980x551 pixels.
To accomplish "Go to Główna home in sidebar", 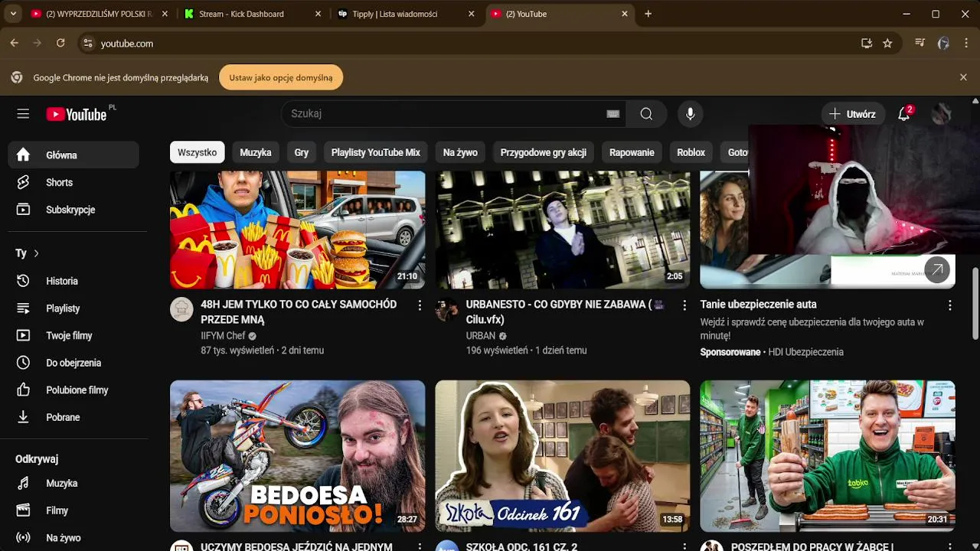I will [x=73, y=155].
